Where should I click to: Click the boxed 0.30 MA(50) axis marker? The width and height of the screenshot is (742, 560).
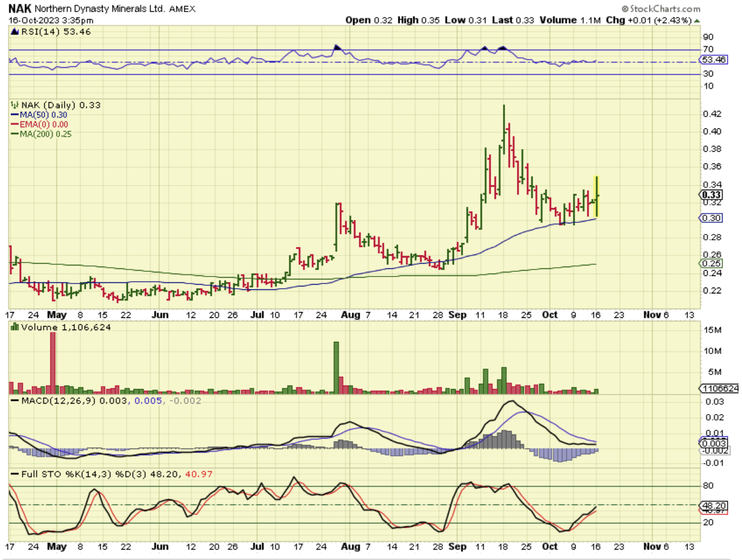click(711, 218)
